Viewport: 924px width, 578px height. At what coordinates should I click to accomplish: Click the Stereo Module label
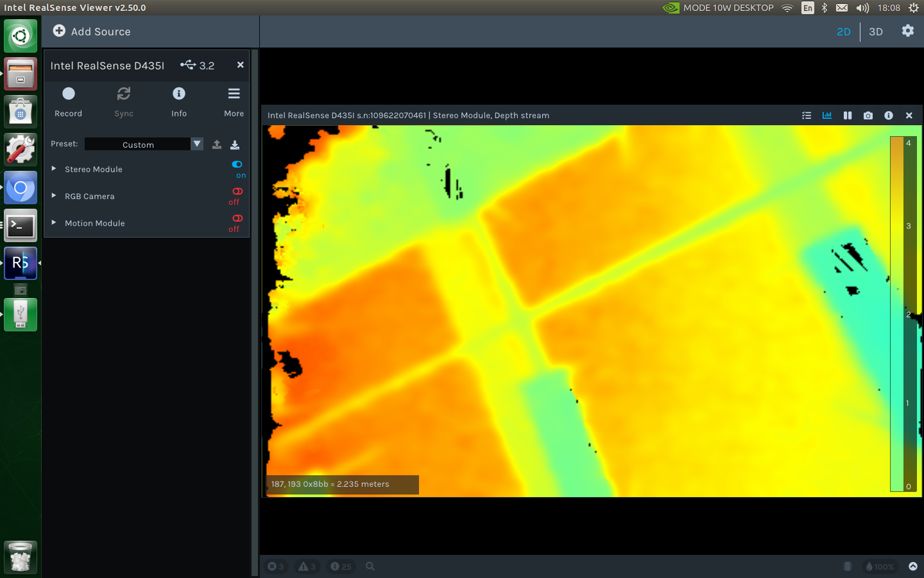[x=94, y=170]
